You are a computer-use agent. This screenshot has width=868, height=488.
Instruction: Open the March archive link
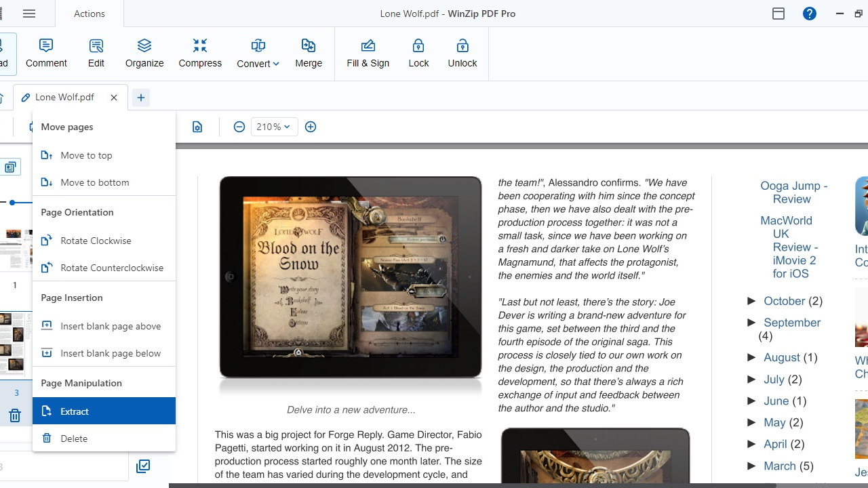(780, 466)
